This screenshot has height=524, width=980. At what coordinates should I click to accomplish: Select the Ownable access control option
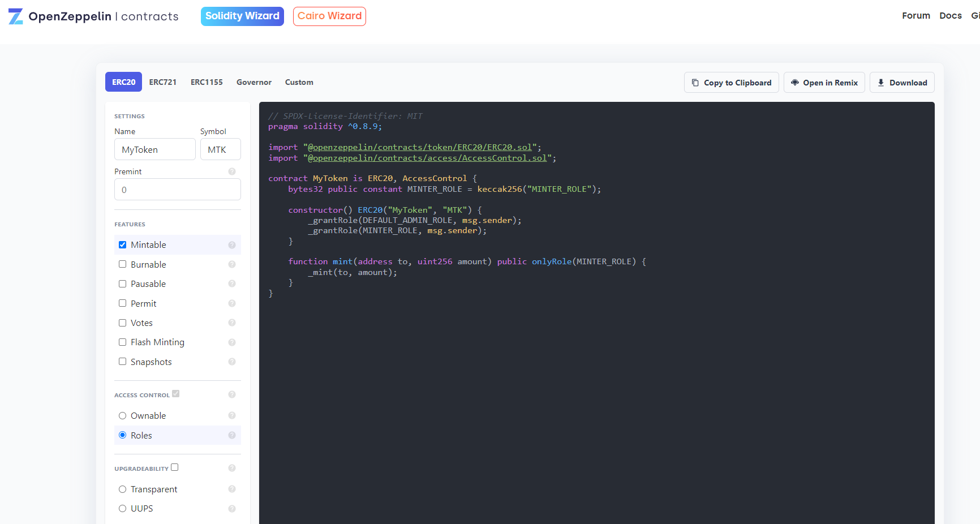click(x=122, y=415)
